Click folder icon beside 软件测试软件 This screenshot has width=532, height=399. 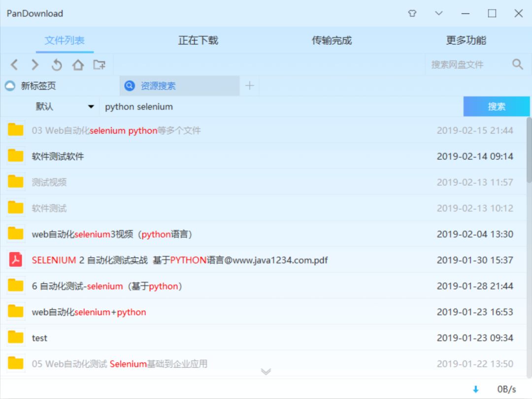pyautogui.click(x=16, y=156)
